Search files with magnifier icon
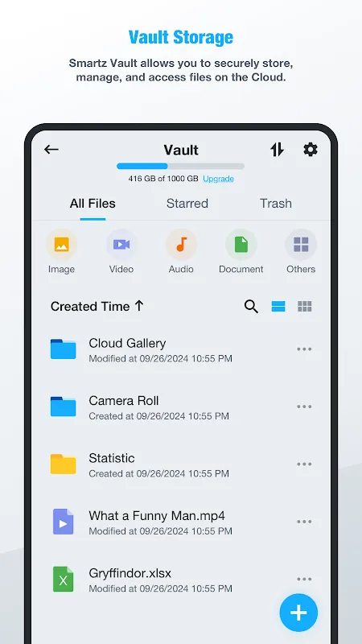The width and height of the screenshot is (362, 644). point(251,307)
